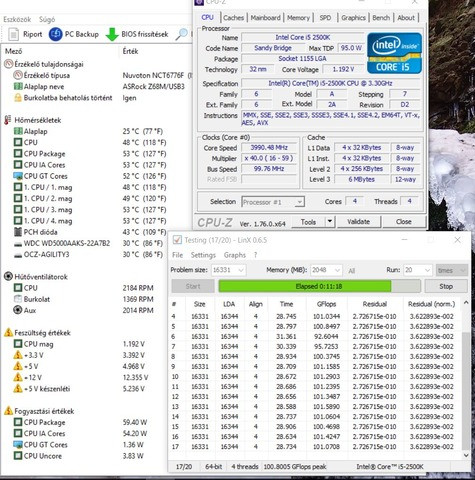Click the Time column header in LinX
The image size is (475, 480).
pos(286,304)
